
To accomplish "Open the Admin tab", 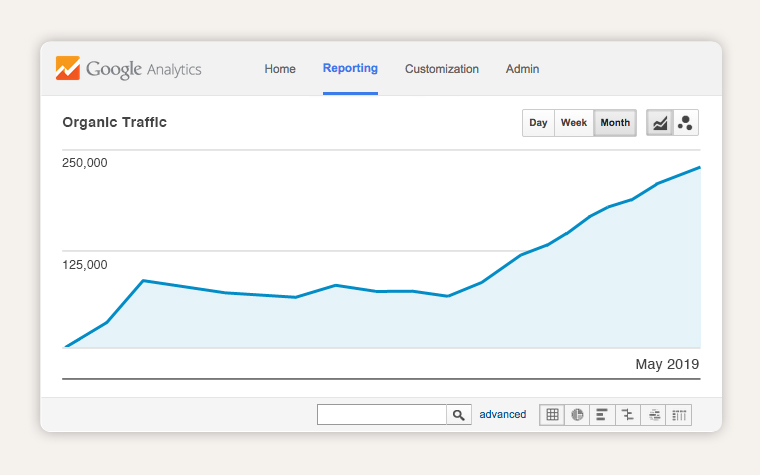I will point(522,69).
